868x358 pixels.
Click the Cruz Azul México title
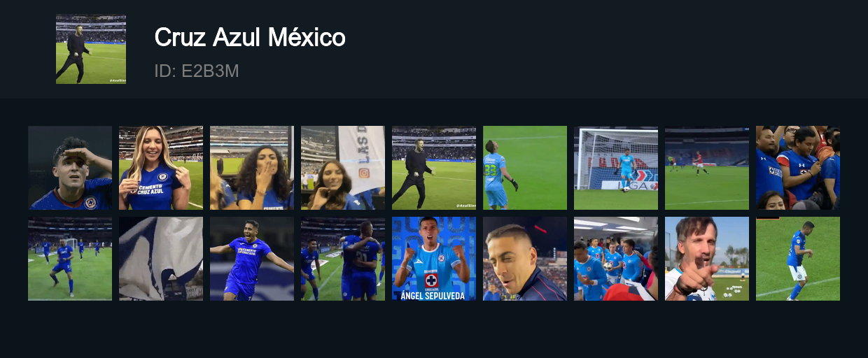250,38
